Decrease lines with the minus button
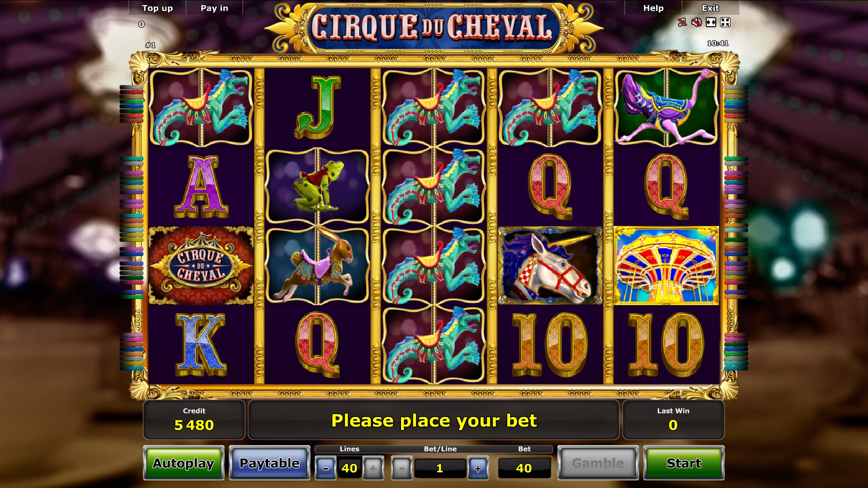 [325, 468]
